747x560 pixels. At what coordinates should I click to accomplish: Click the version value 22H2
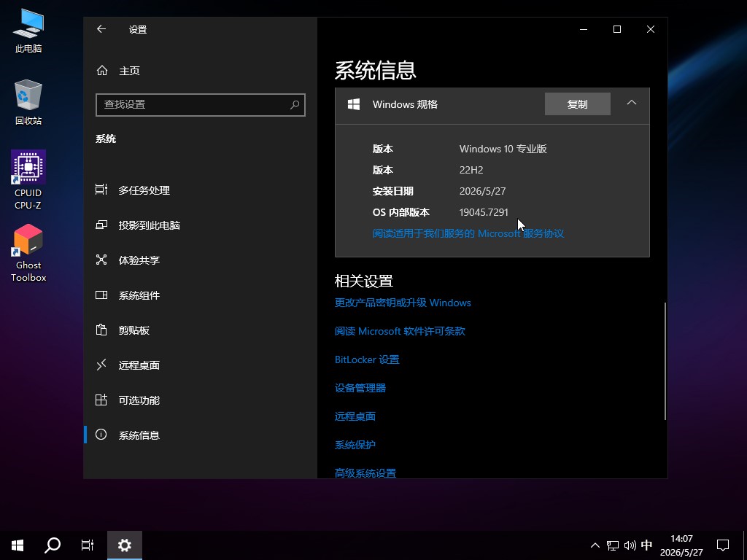471,170
